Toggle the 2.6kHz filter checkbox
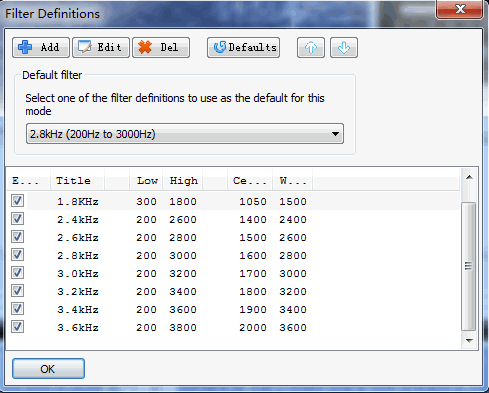The height and width of the screenshot is (393, 489). (x=17, y=237)
